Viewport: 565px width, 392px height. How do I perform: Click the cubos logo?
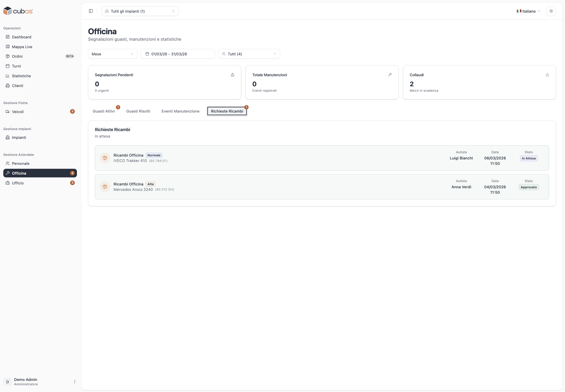(x=18, y=11)
